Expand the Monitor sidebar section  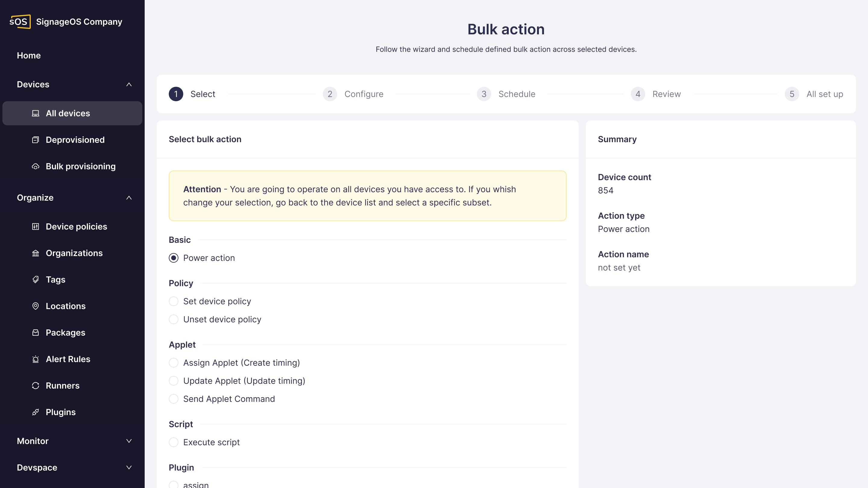[129, 441]
